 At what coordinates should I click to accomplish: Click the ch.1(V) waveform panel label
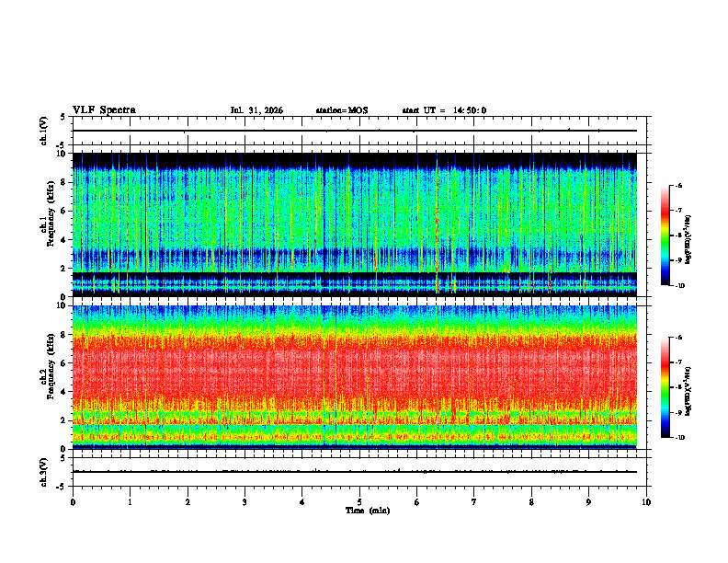pos(44,131)
